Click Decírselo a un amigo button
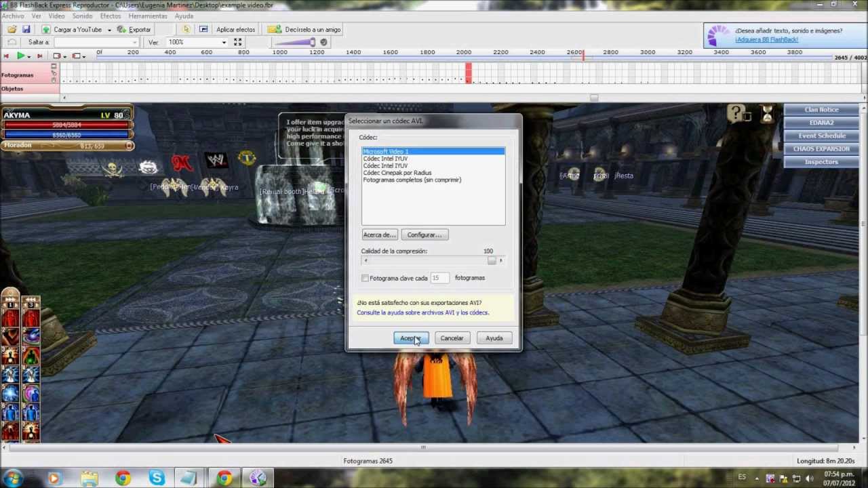Viewport: 868px width, 488px height. 304,30
